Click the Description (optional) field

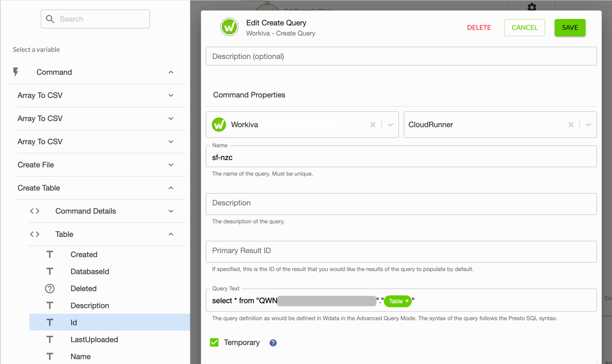click(x=401, y=56)
